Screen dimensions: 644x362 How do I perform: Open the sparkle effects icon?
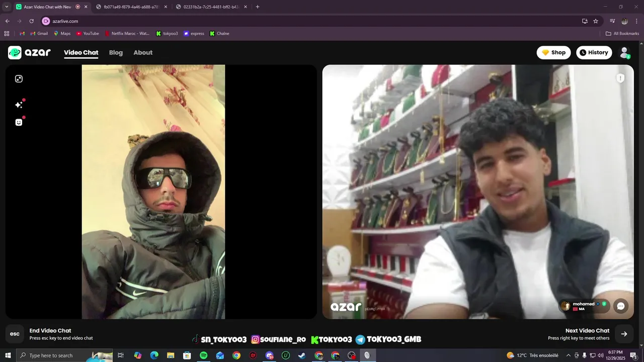click(19, 105)
